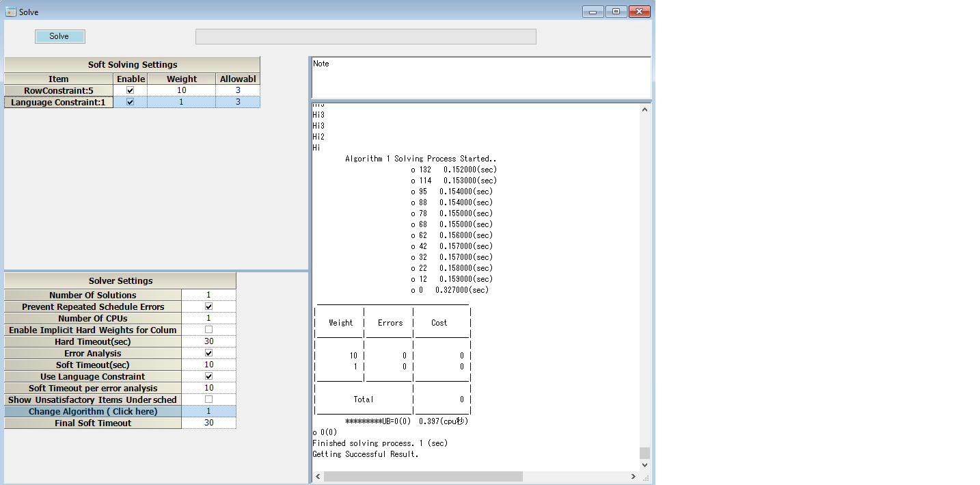Close the Solve window
980x485 pixels.
coord(640,12)
